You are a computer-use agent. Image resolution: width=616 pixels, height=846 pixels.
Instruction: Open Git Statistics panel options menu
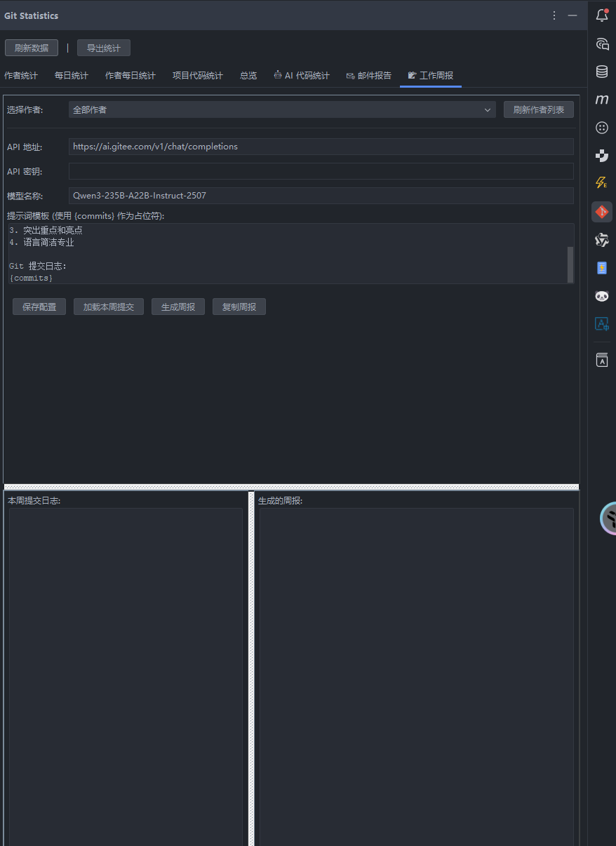click(x=554, y=15)
